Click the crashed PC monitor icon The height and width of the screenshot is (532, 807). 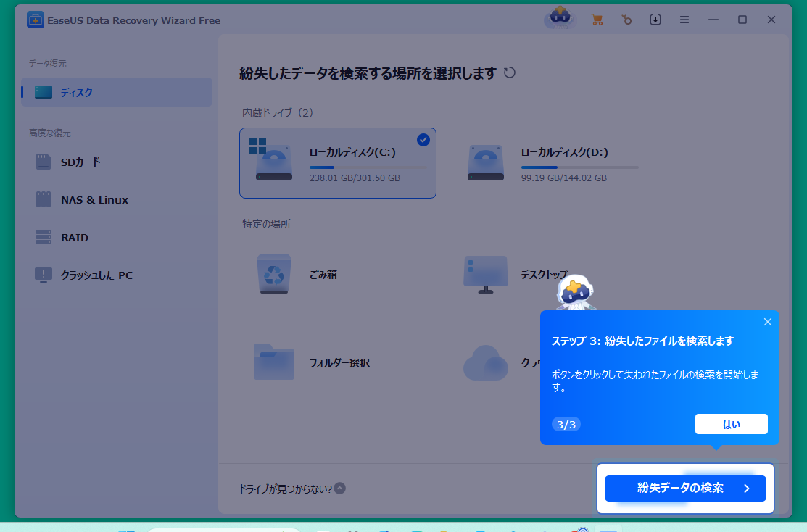(44, 275)
